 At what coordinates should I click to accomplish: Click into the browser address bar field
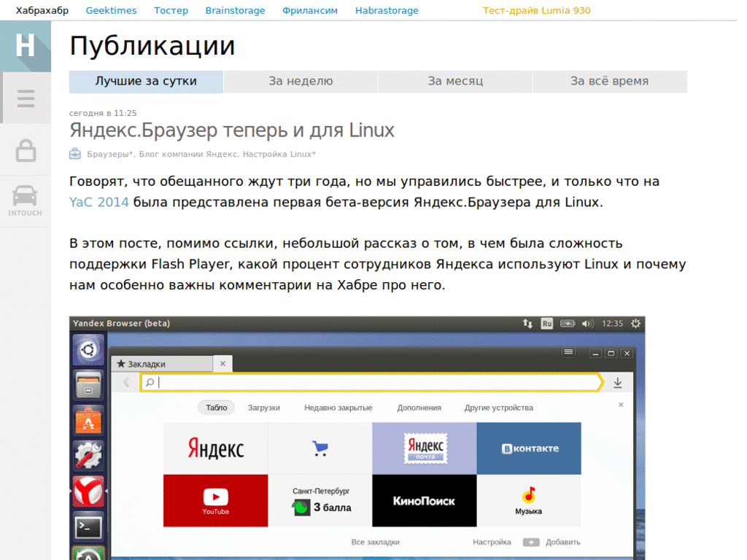(371, 382)
